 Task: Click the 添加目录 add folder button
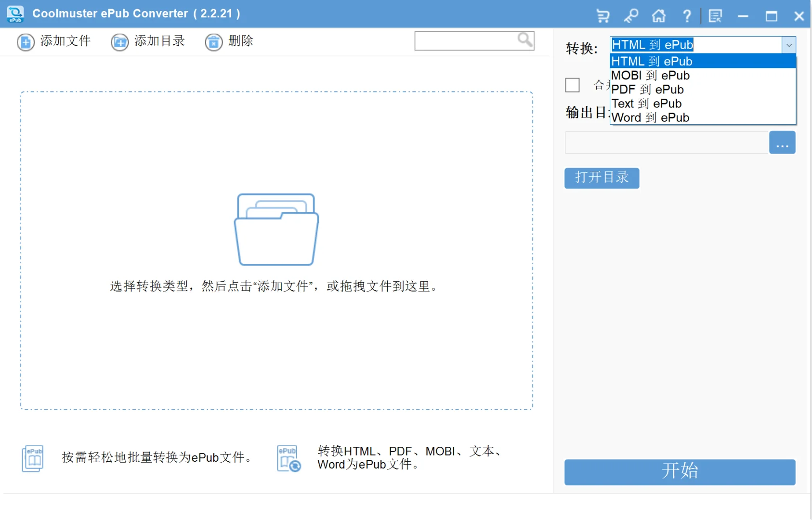(148, 42)
